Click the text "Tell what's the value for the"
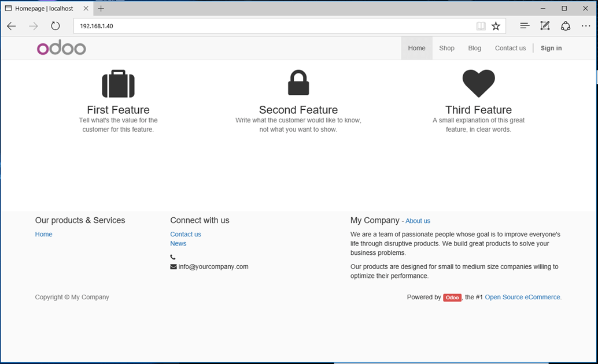This screenshot has height=364, width=598. click(x=118, y=120)
